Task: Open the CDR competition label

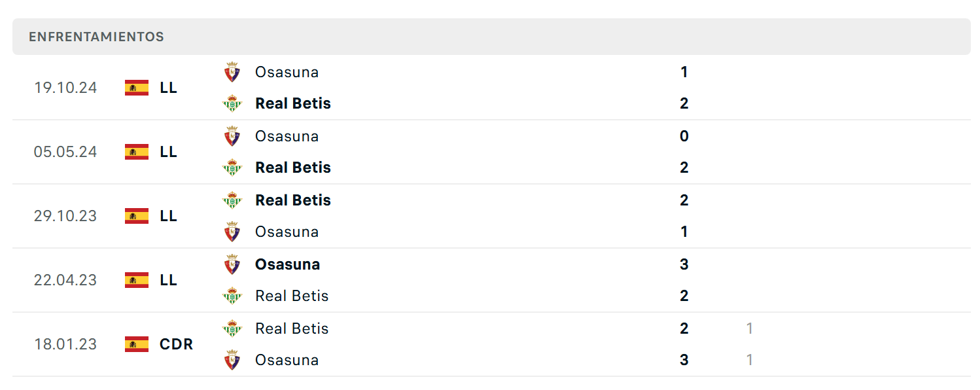Action: pyautogui.click(x=176, y=344)
